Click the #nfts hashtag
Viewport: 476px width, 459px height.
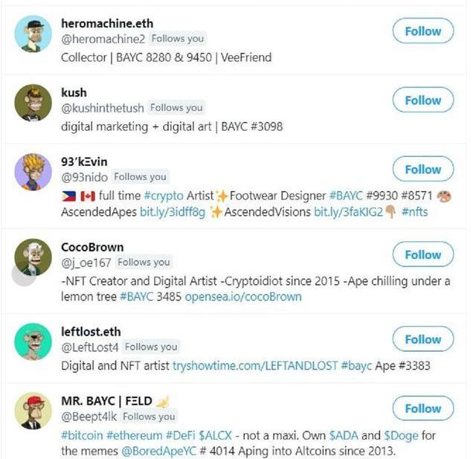(x=415, y=212)
